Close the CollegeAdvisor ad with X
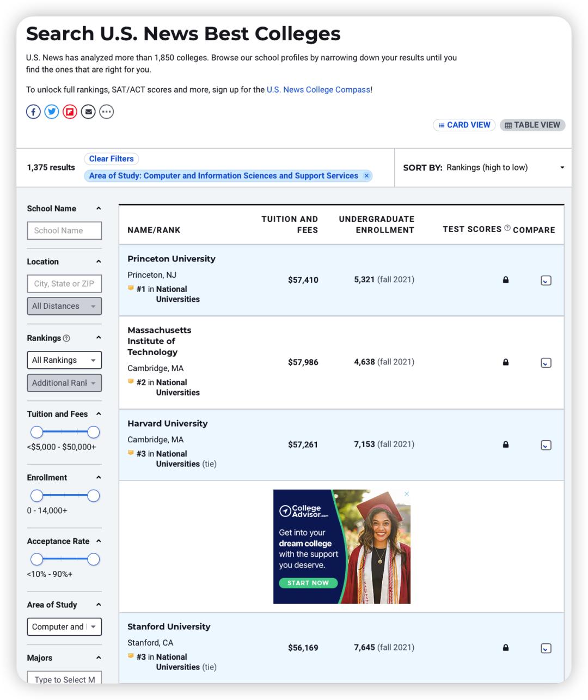This screenshot has width=588, height=700. (x=407, y=494)
